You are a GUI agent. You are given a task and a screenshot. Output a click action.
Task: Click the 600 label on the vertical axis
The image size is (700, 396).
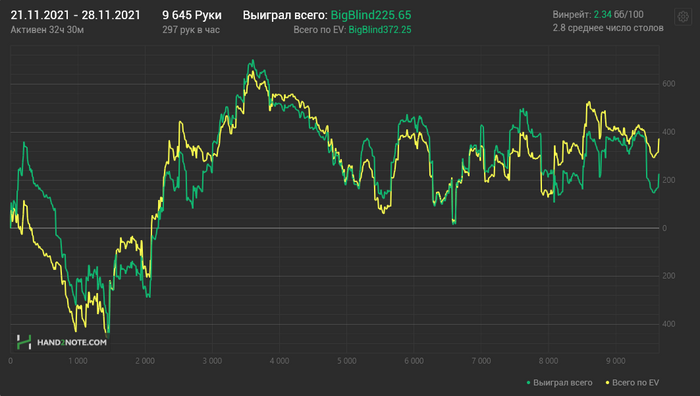coord(668,84)
